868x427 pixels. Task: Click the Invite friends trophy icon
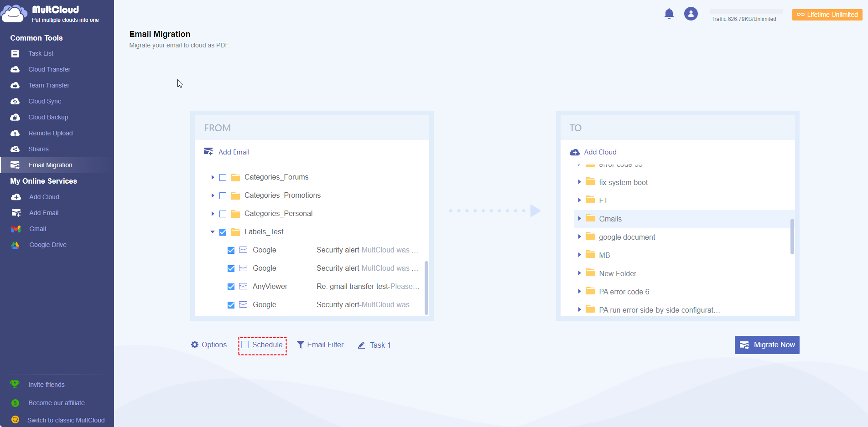pyautogui.click(x=15, y=384)
